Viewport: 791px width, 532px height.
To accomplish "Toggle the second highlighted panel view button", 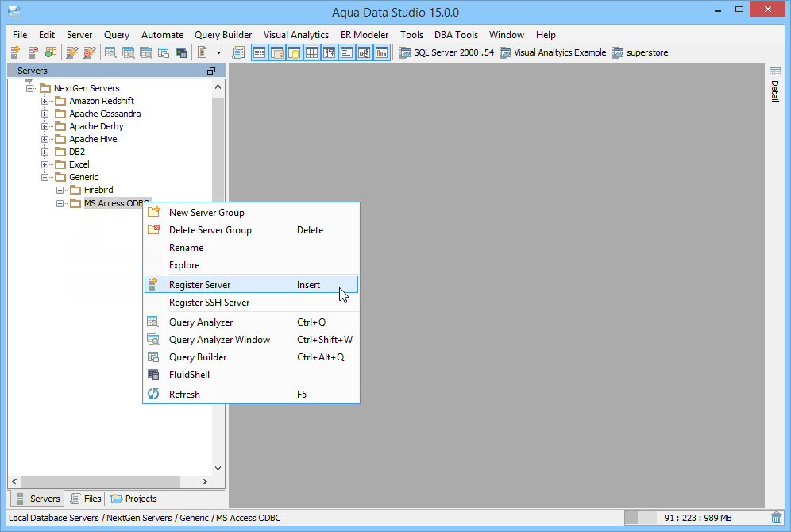I will click(x=277, y=52).
